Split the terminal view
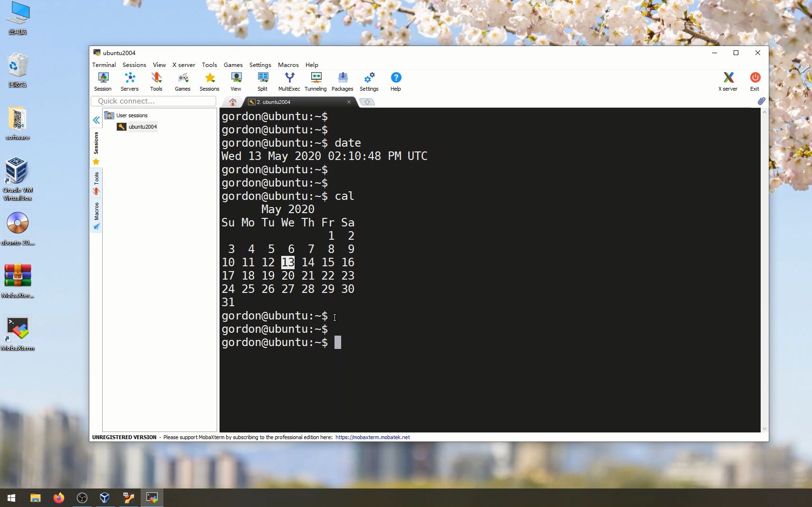This screenshot has height=507, width=812. [262, 81]
